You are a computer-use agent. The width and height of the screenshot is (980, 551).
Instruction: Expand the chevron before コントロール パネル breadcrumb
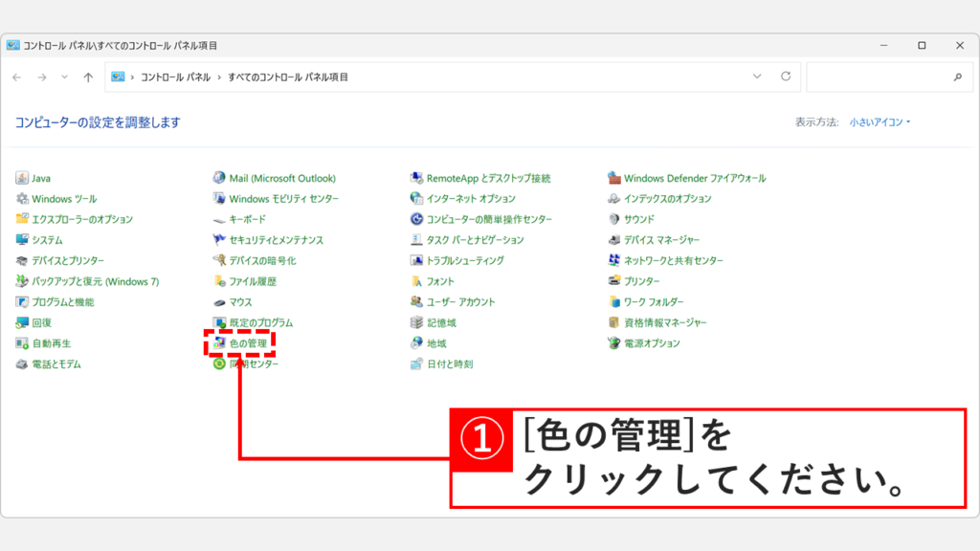(132, 77)
